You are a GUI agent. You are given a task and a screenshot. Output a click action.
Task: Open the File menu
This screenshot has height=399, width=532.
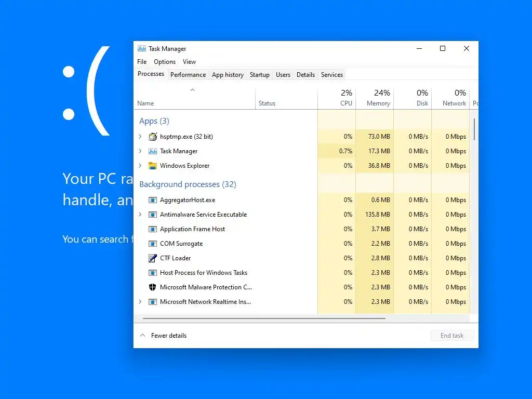[142, 62]
